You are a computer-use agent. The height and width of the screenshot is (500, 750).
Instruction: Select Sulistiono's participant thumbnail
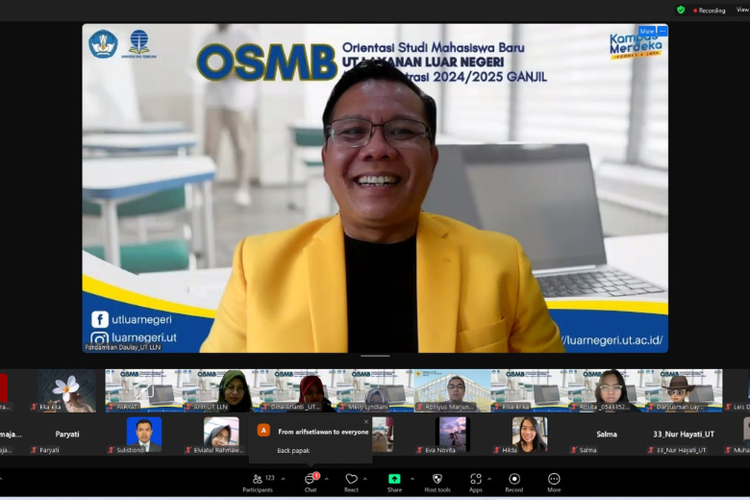click(x=144, y=434)
